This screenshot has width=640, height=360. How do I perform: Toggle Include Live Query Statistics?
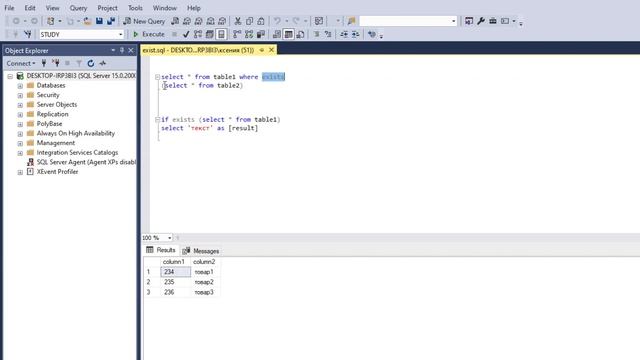pos(249,34)
